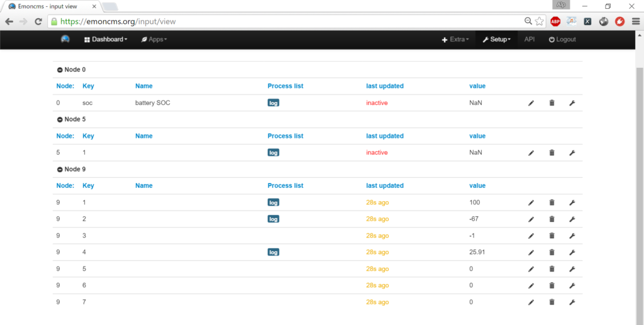Screen dimensions: 644x325
Task: Go to the API page
Action: [x=530, y=39]
